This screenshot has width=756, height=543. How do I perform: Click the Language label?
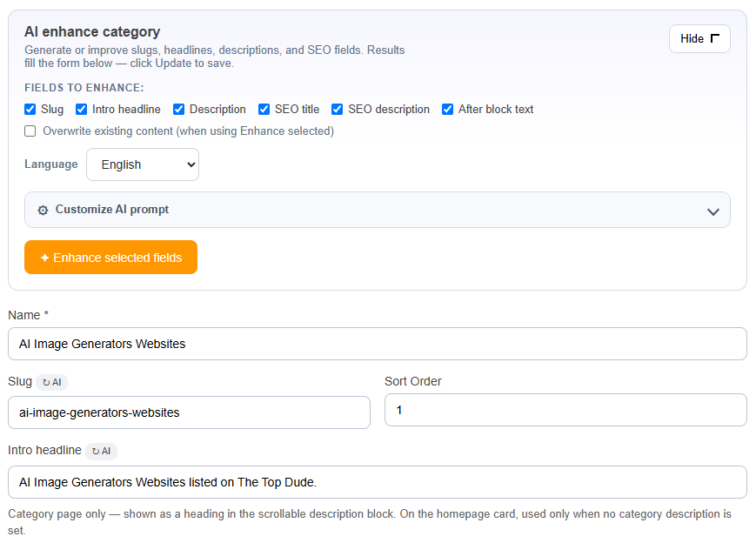(x=51, y=164)
